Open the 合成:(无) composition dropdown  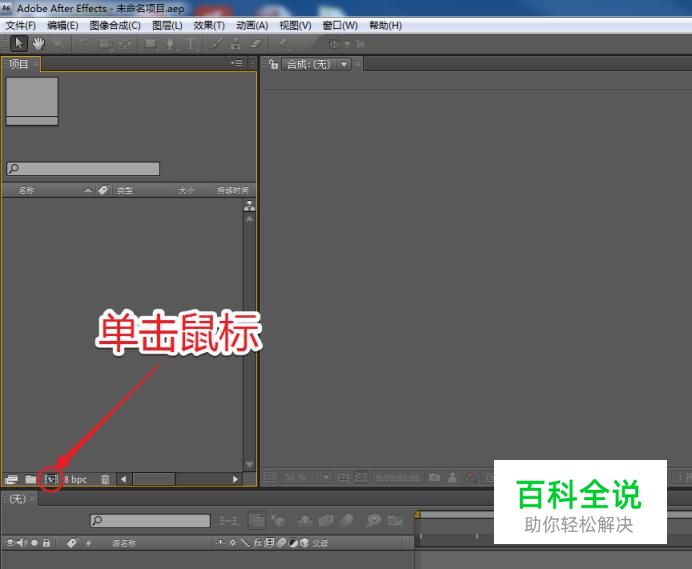pyautogui.click(x=316, y=64)
